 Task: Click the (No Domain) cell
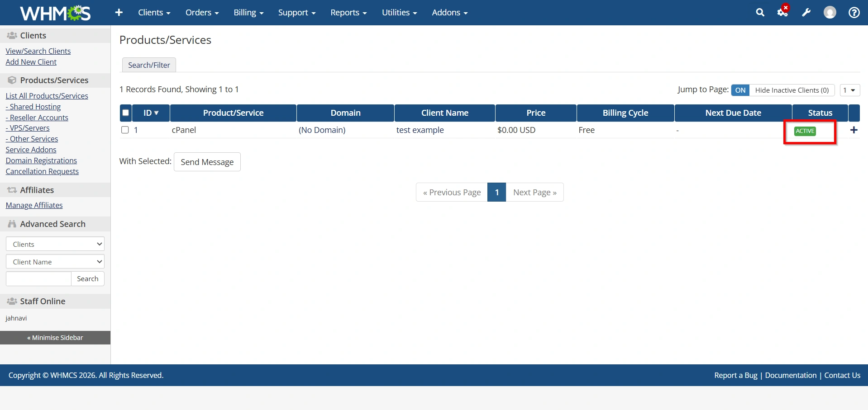pyautogui.click(x=322, y=130)
